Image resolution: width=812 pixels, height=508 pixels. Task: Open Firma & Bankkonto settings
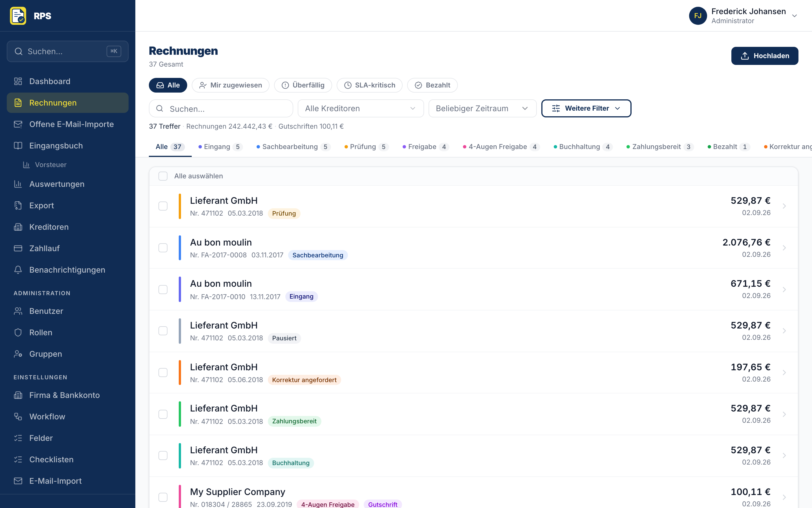pyautogui.click(x=67, y=395)
